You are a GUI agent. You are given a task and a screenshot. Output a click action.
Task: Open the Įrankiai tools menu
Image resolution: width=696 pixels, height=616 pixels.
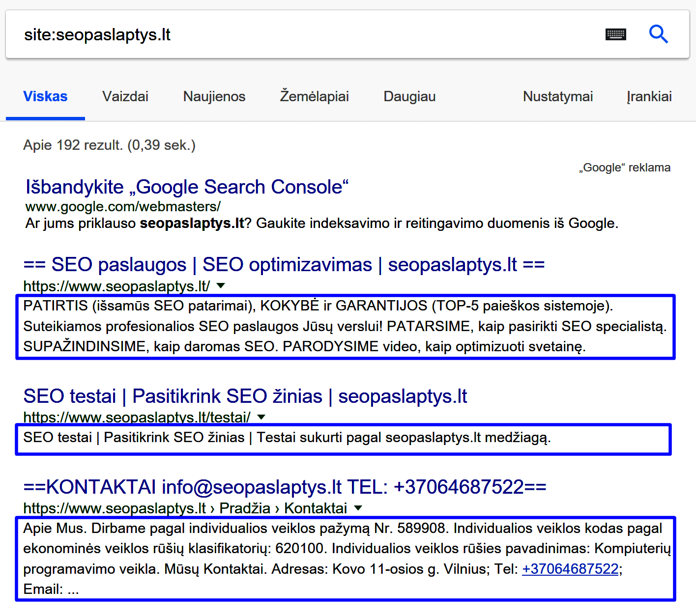pyautogui.click(x=649, y=96)
